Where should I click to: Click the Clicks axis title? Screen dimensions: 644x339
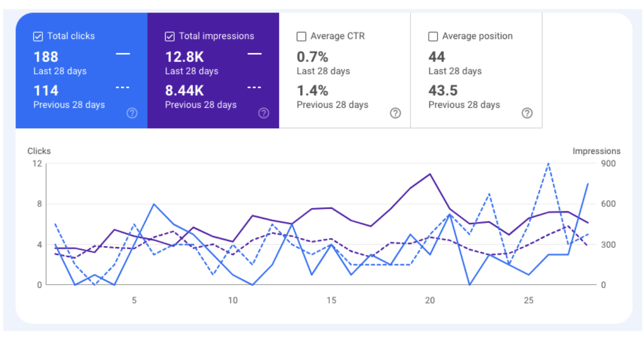click(39, 151)
